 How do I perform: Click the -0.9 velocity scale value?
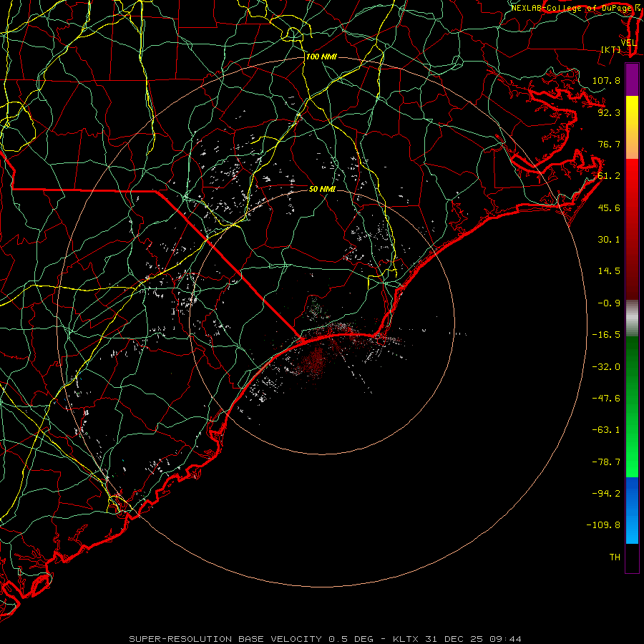point(609,303)
